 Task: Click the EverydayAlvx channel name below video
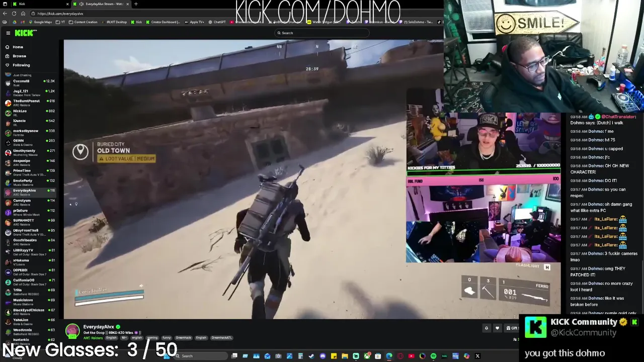[x=99, y=327]
